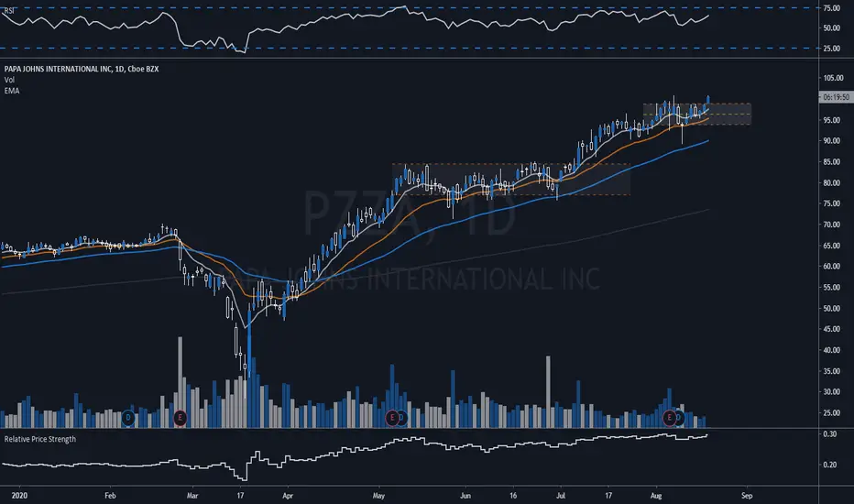Click the May time axis label
Image resolution: width=854 pixels, height=504 pixels.
coord(378,496)
